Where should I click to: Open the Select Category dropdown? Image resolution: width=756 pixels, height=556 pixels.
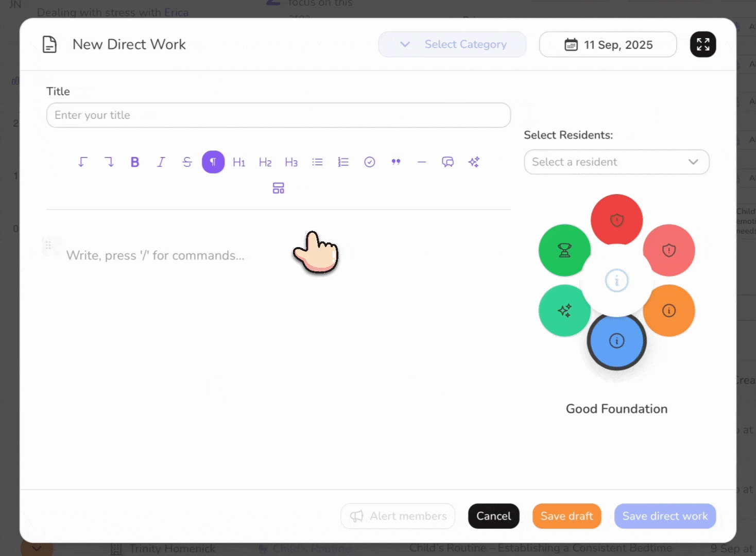pyautogui.click(x=452, y=44)
